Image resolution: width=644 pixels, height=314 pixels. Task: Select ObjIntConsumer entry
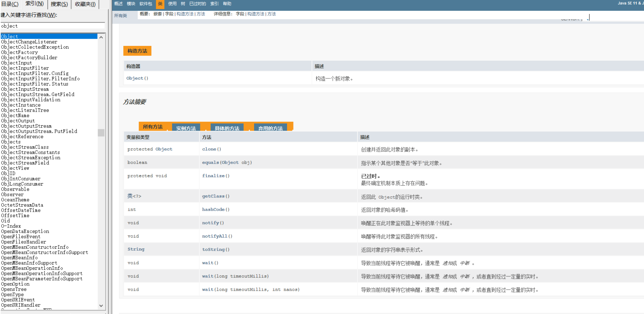21,179
